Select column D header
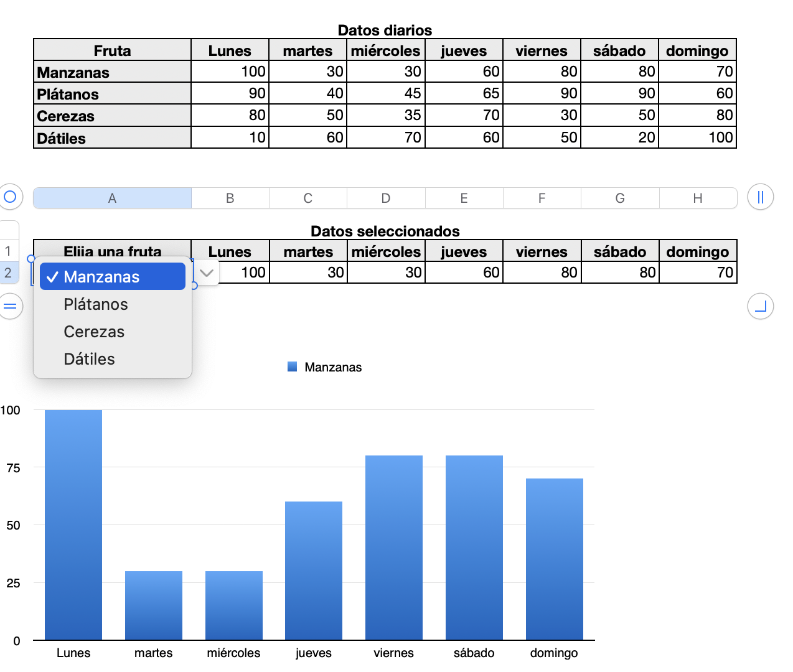 pos(386,198)
